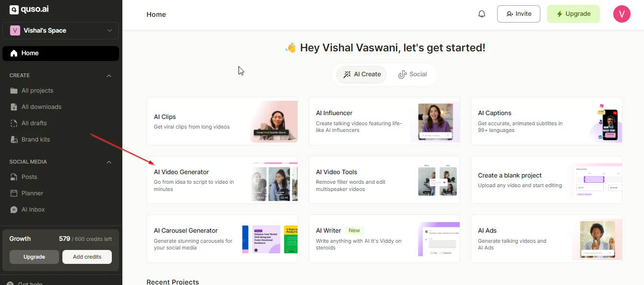Open the Vishal's Space workspace dropdown

[x=60, y=31]
